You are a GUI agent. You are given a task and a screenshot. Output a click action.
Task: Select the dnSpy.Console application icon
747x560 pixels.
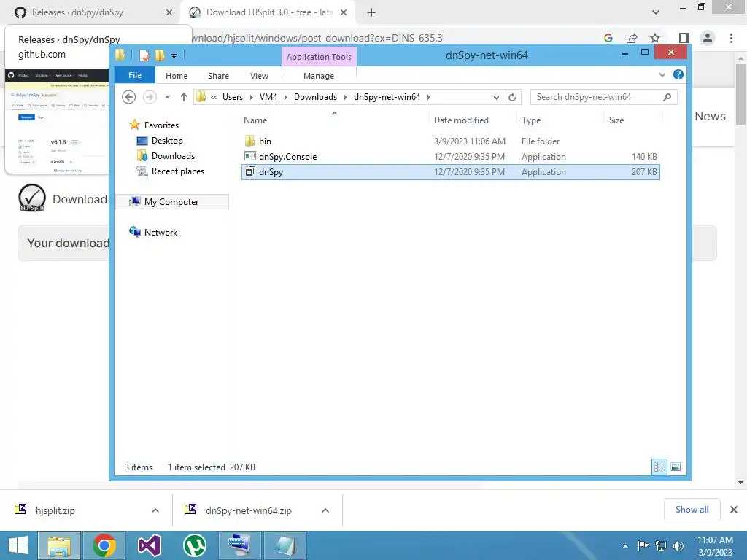[249, 156]
